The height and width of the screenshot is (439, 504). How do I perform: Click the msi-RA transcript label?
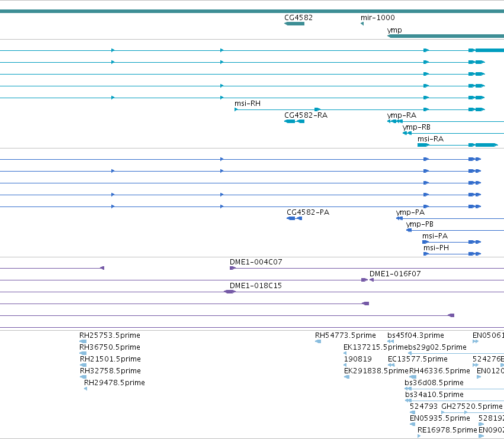pos(431,139)
